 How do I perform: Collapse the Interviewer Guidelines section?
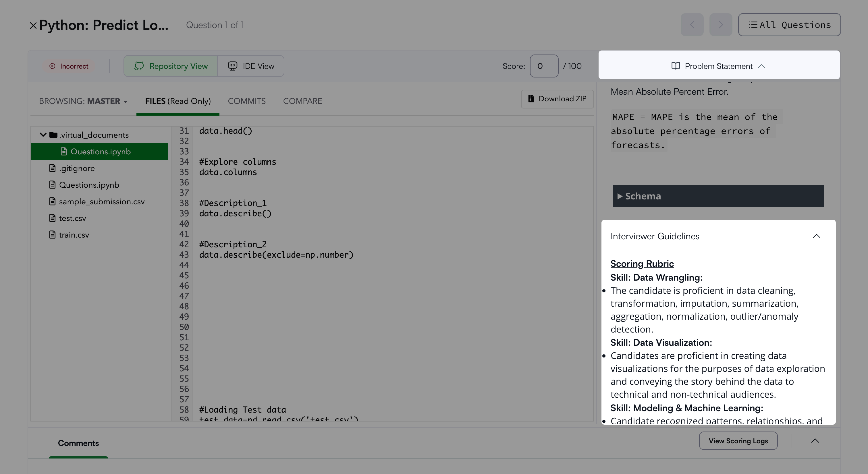pos(816,236)
